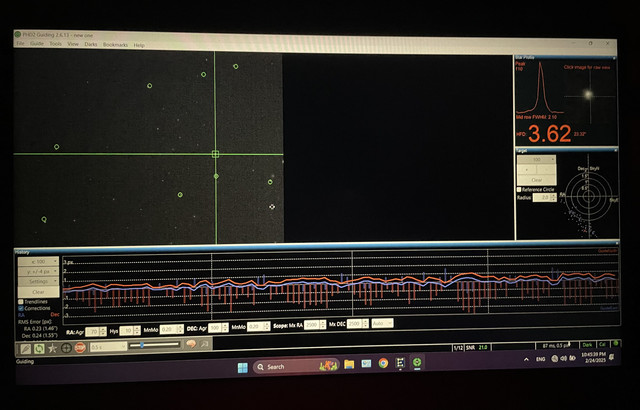The width and height of the screenshot is (640, 410).
Task: Click the Target Radius input field
Action: click(544, 197)
